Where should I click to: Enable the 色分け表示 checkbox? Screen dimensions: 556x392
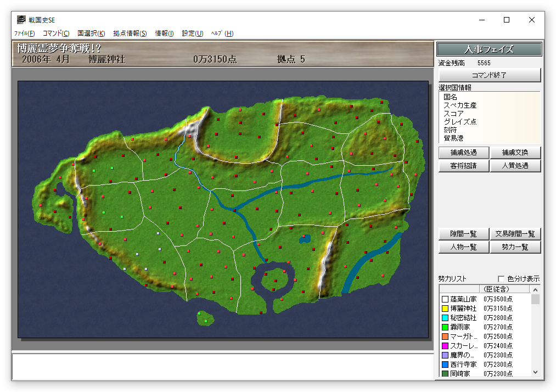[x=501, y=279]
